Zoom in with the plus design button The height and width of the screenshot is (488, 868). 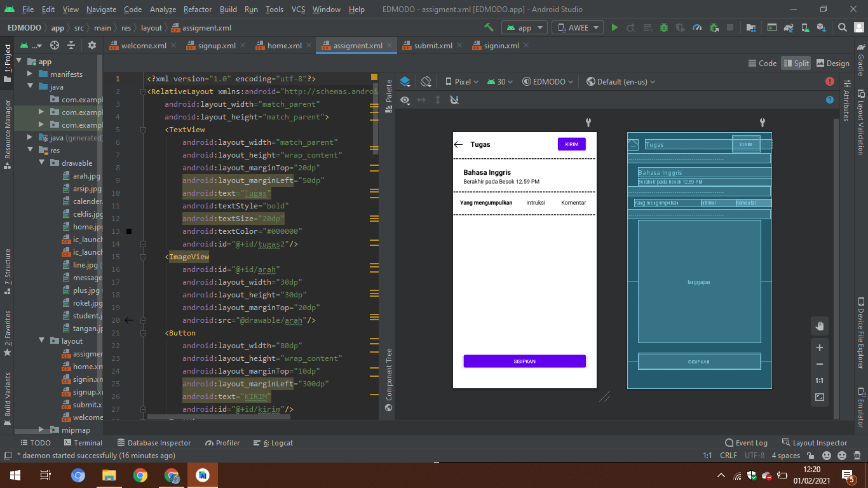820,348
